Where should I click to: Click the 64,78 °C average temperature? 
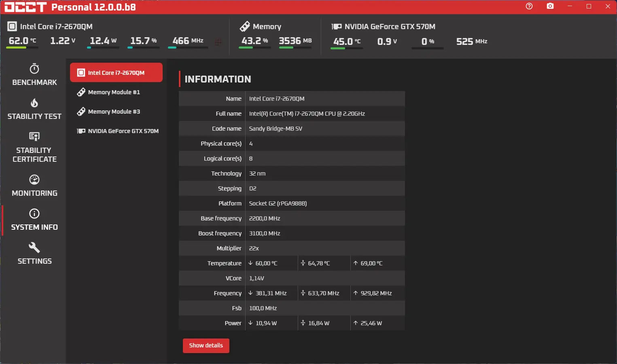(319, 263)
